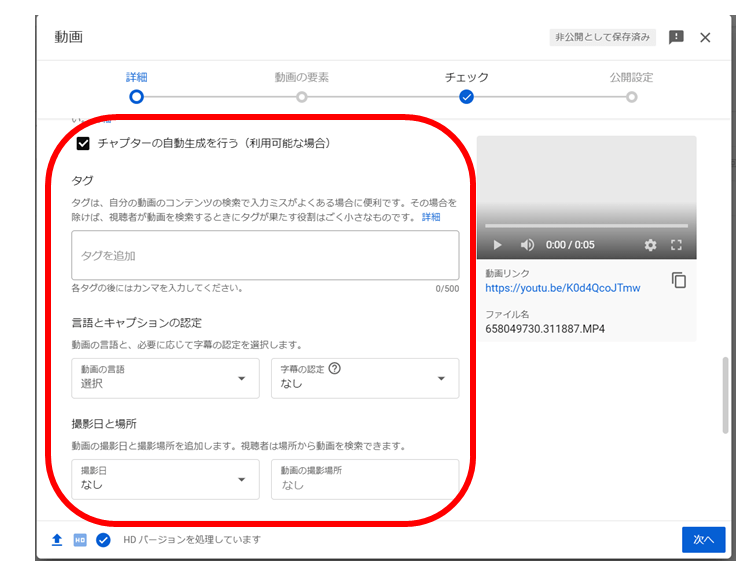Play the video preview
Screen dimensions: 756x568
[497, 245]
